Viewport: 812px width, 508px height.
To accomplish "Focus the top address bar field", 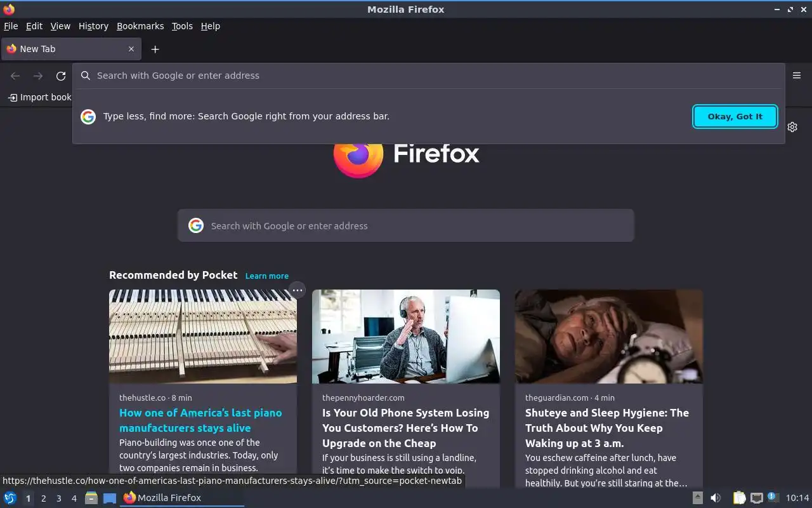I will (429, 76).
